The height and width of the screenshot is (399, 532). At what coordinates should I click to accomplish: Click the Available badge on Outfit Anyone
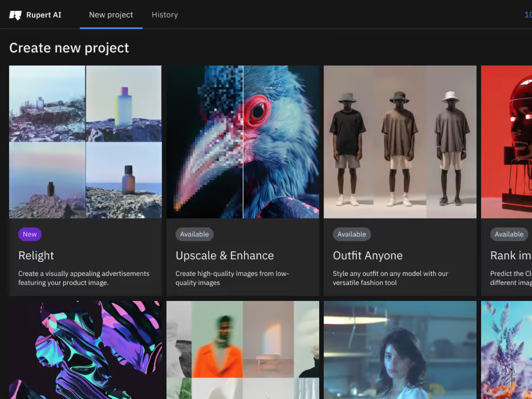[x=352, y=234]
